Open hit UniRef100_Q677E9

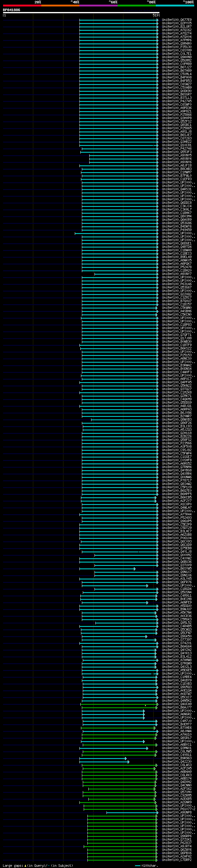click(x=177, y=20)
